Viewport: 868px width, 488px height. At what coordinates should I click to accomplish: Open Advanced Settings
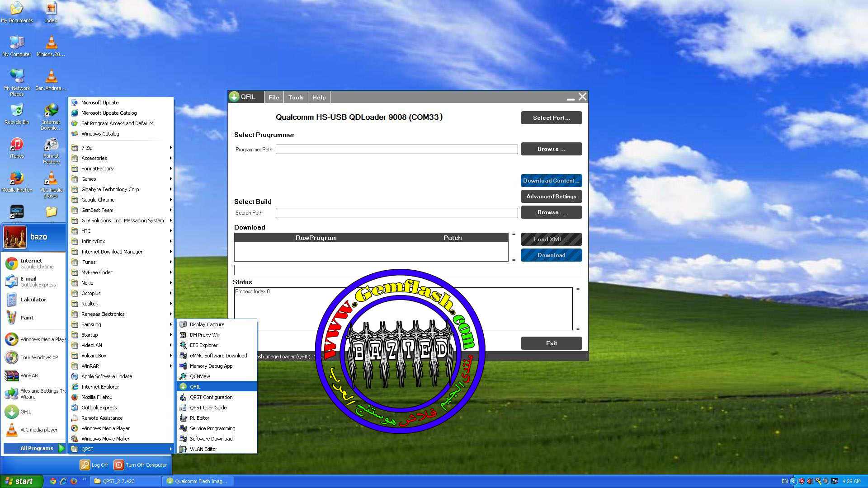coord(551,197)
